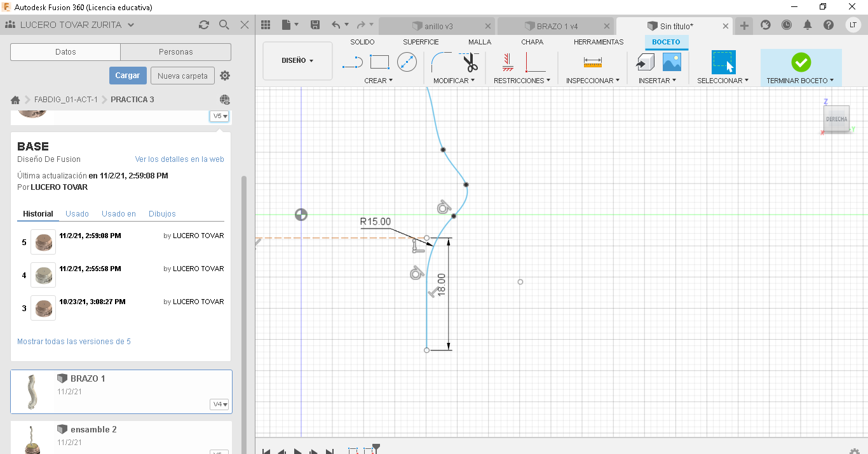Open a new design tab with plus
Screen dimensions: 868x454
pos(744,25)
